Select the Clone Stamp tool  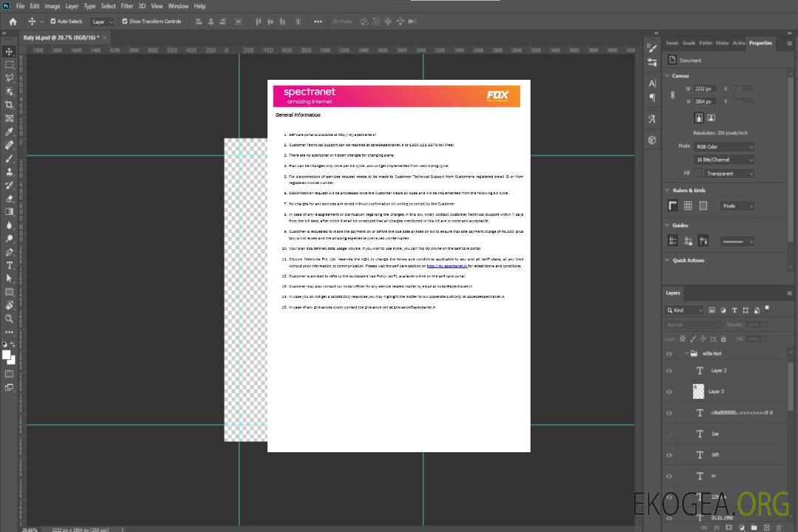pyautogui.click(x=9, y=172)
